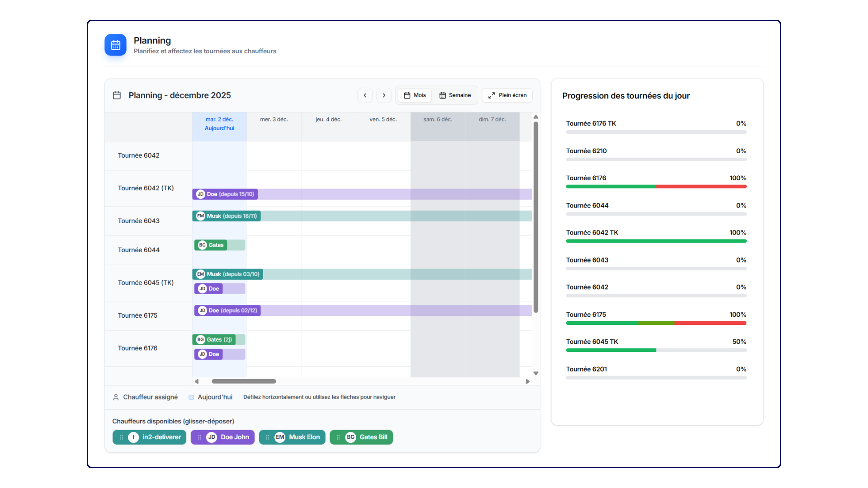Advance to next period with right chevron
Image resolution: width=868 pixels, height=488 pixels.
click(384, 95)
